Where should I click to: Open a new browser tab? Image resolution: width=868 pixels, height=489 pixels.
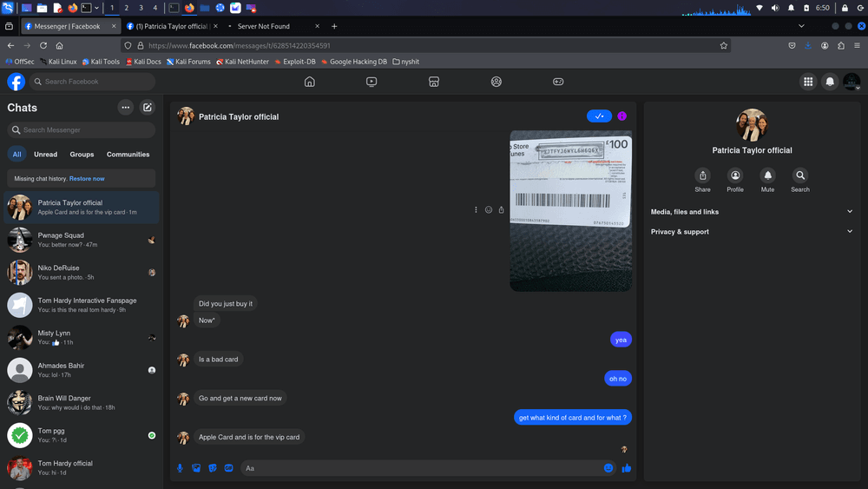point(334,26)
